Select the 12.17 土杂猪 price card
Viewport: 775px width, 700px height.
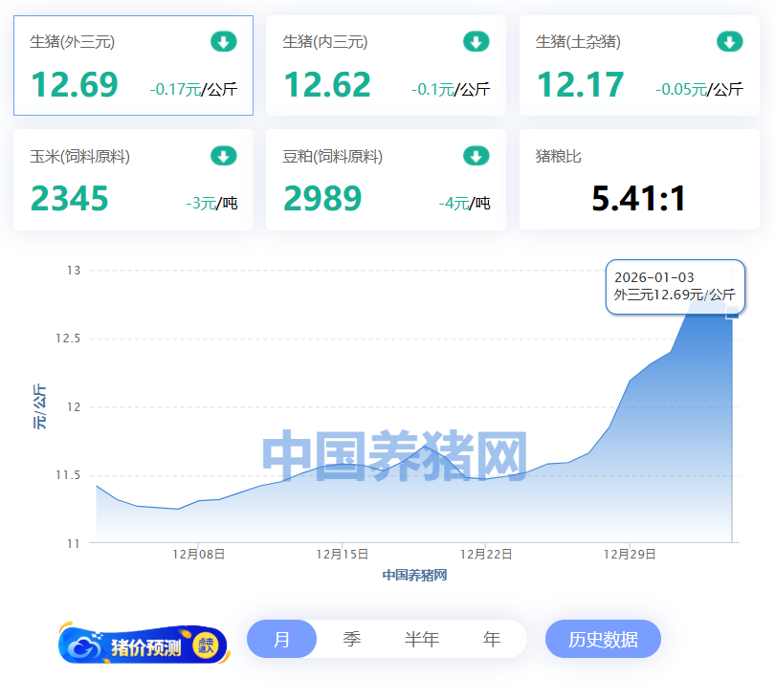tap(639, 66)
